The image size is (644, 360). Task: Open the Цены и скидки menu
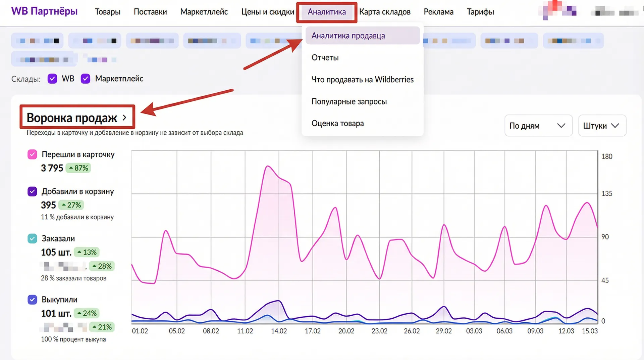point(267,12)
